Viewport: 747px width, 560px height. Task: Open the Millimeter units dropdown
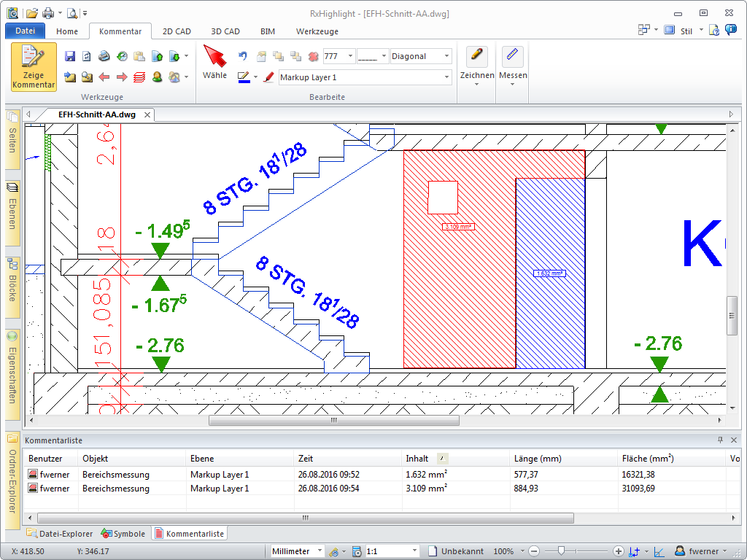[320, 551]
